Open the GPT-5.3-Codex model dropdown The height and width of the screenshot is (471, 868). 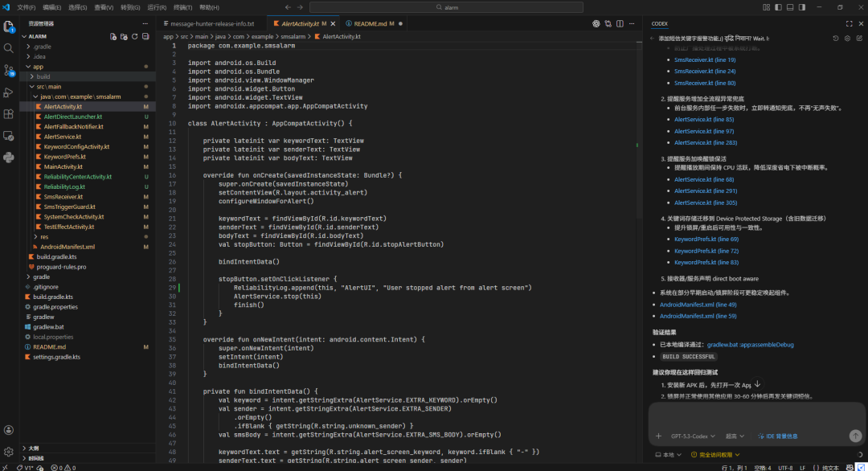693,436
